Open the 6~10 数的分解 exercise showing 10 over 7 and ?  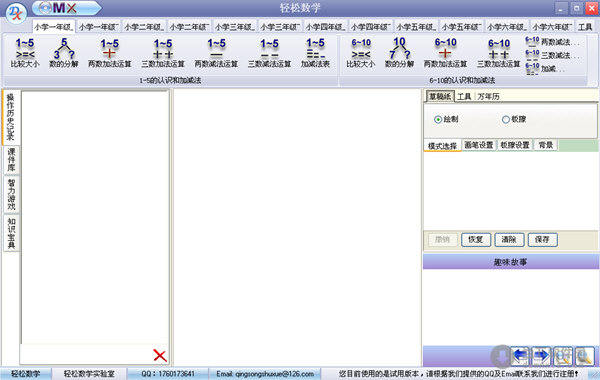(x=399, y=53)
